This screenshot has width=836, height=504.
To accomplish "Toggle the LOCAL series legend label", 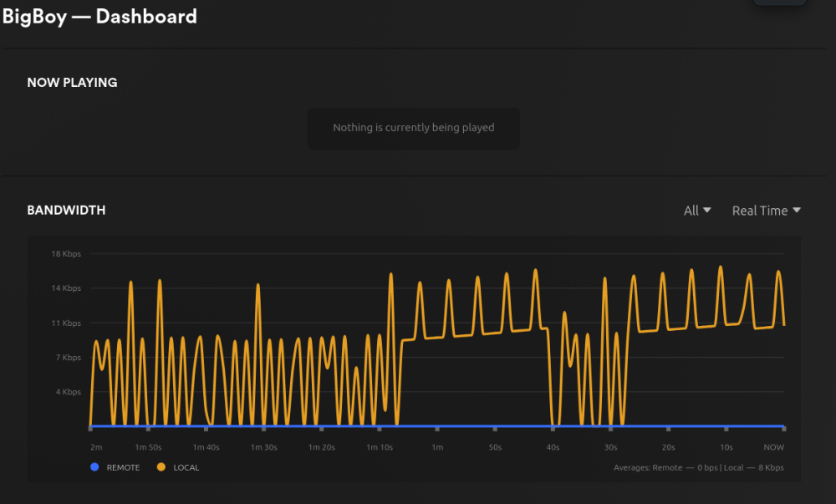I will click(x=186, y=467).
